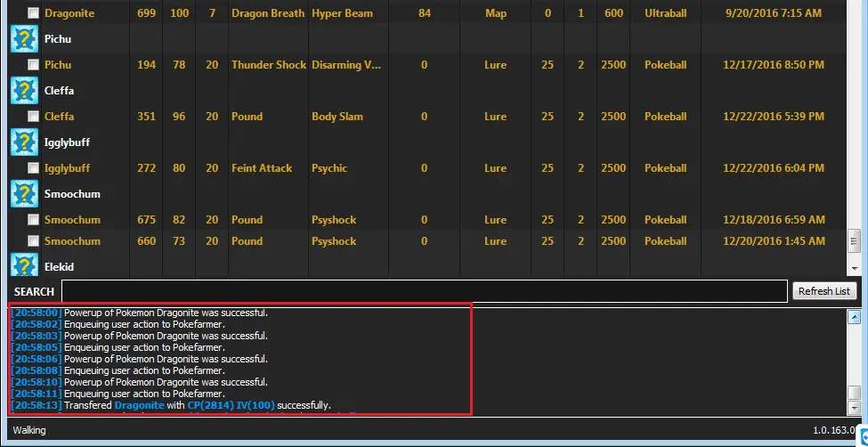Click the log panel scrollbar thumb

click(x=855, y=393)
